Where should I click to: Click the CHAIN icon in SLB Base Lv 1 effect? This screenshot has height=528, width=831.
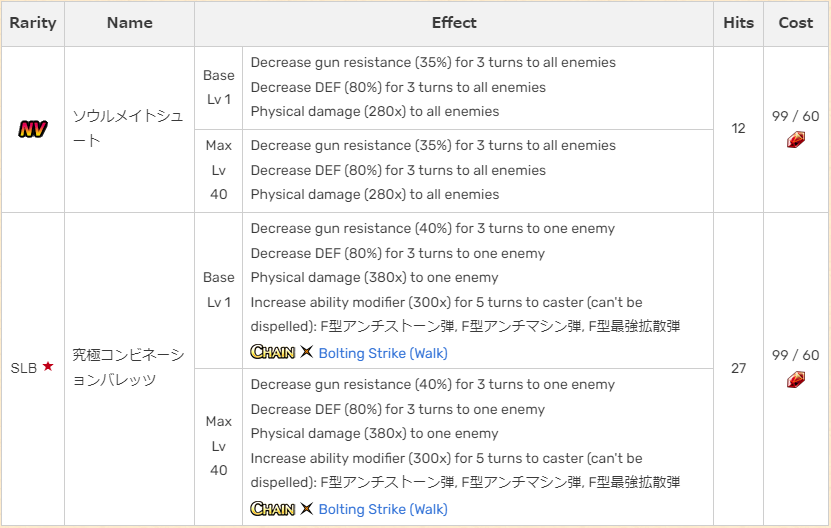coord(272,352)
